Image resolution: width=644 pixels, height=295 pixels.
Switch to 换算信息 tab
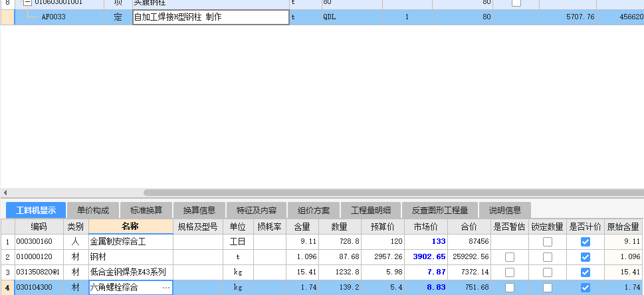(199, 211)
